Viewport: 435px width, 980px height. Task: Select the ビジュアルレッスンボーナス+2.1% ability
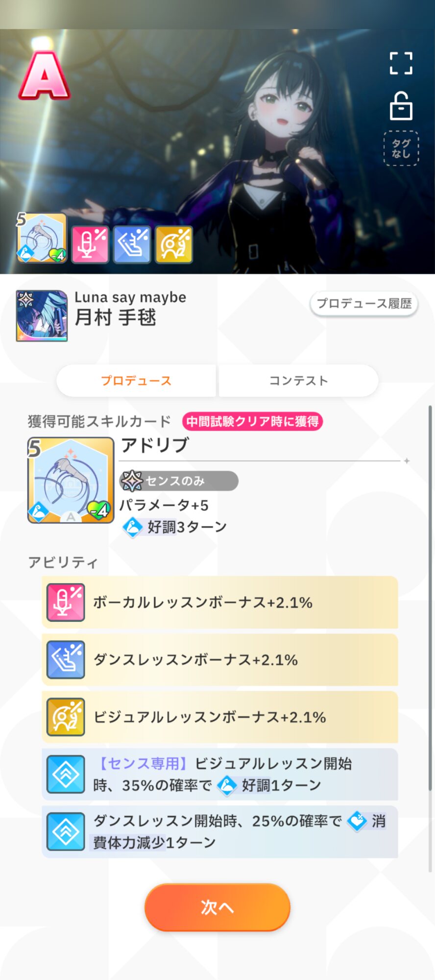click(220, 717)
